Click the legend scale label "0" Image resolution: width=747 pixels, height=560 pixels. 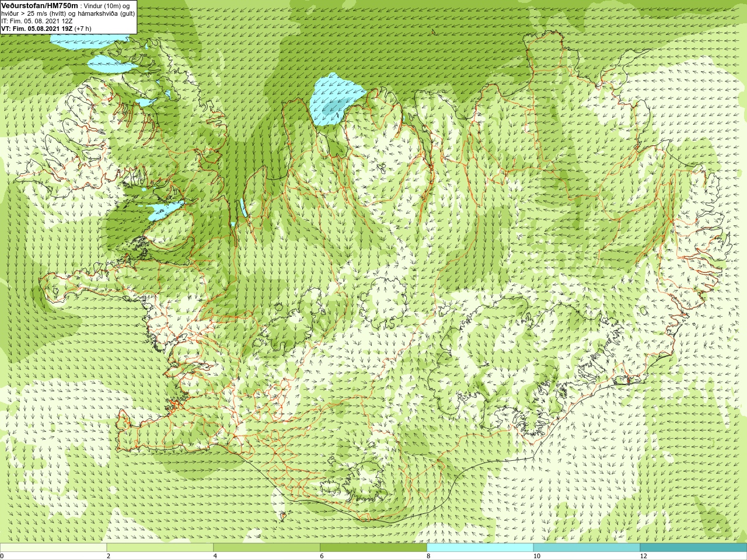tap(2, 556)
